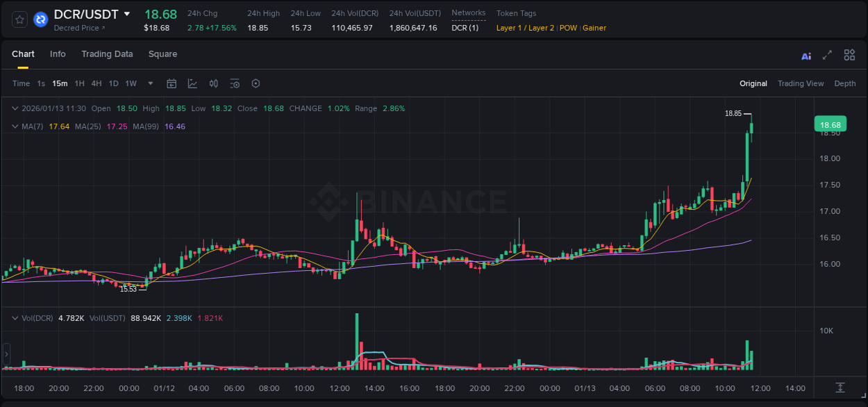
Task: Click the Decred coin logo
Action: (x=40, y=19)
